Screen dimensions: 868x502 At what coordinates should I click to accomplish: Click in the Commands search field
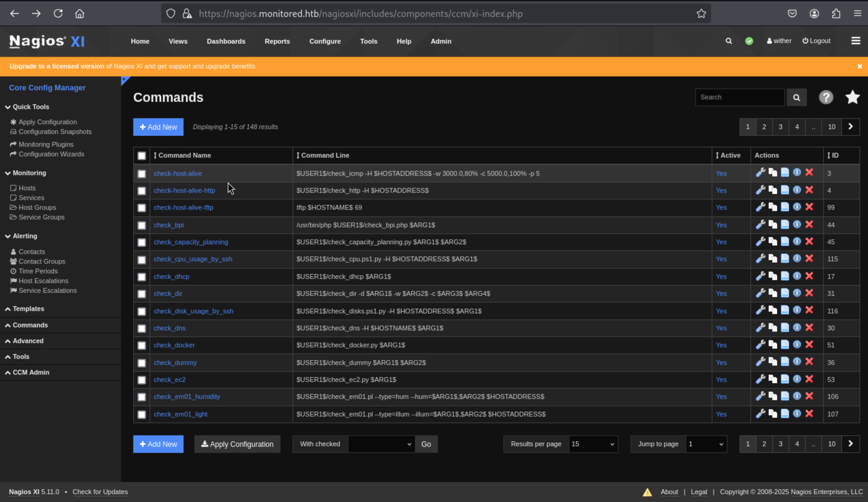[739, 97]
